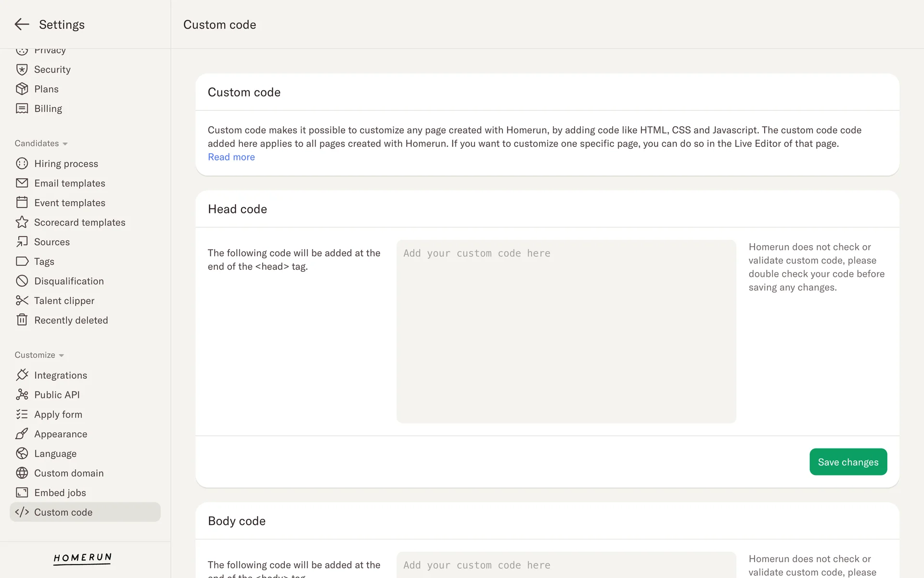This screenshot has width=924, height=578.
Task: Focus the Head code text area
Action: tap(566, 331)
